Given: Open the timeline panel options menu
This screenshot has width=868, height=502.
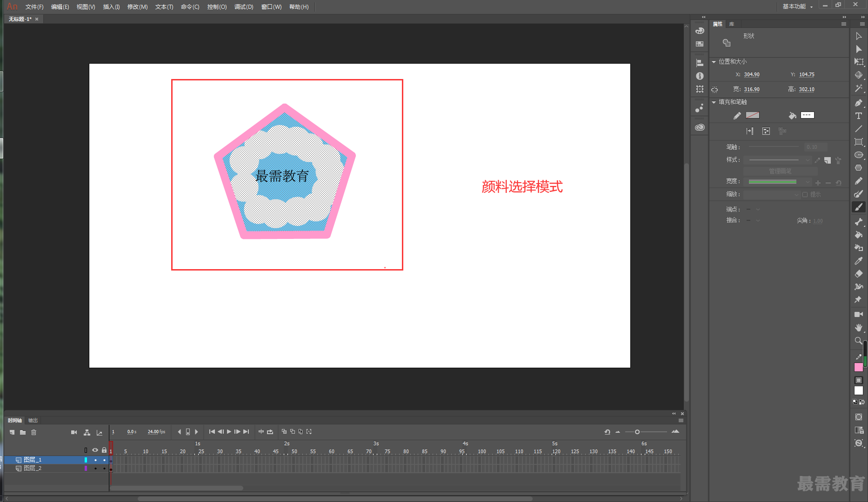Looking at the screenshot, I should [681, 421].
